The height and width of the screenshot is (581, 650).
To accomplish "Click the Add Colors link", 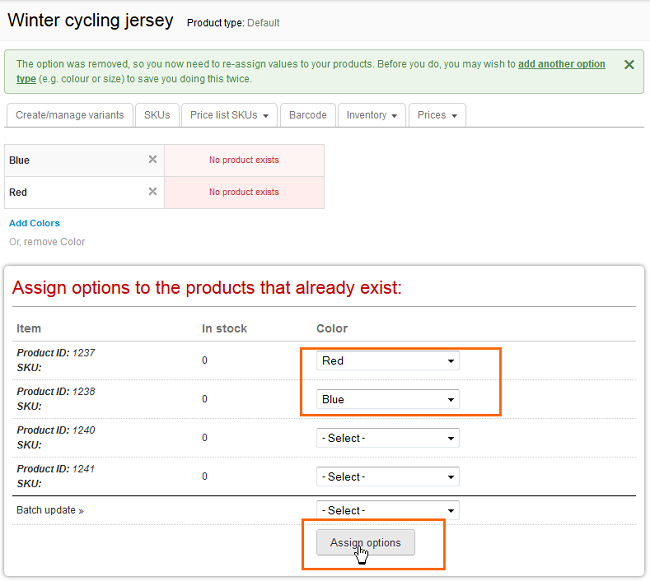I will point(34,223).
